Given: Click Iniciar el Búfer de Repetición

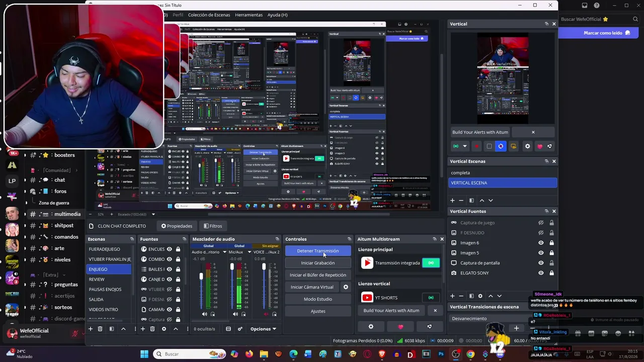Looking at the screenshot, I should (317, 275).
